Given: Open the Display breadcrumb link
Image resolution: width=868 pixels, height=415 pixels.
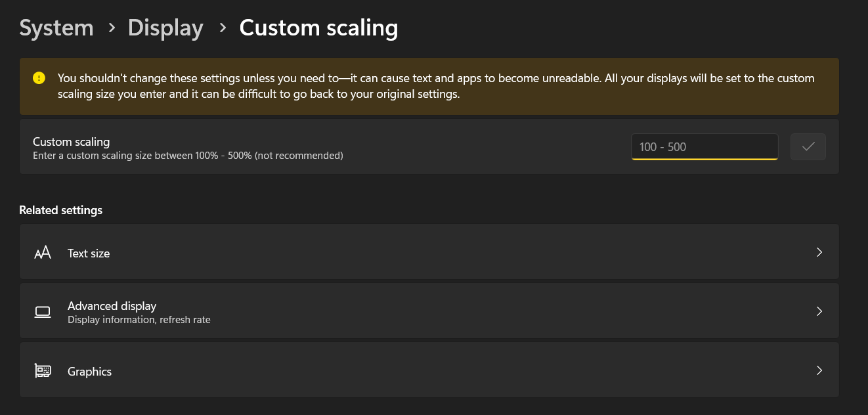Looking at the screenshot, I should coord(165,28).
